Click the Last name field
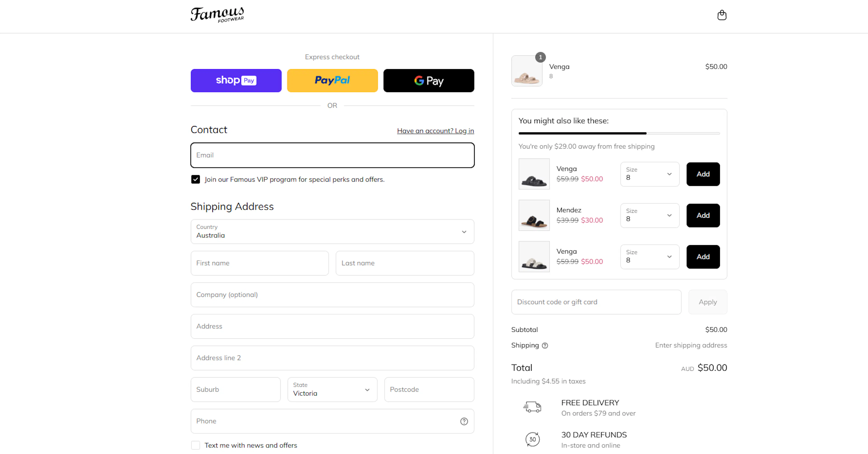Image resolution: width=868 pixels, height=454 pixels. [x=405, y=263]
